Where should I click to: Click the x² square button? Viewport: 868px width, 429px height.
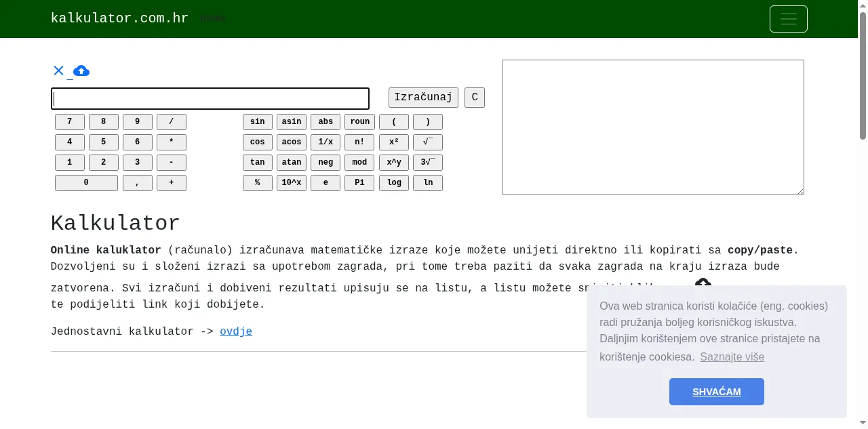coord(394,142)
